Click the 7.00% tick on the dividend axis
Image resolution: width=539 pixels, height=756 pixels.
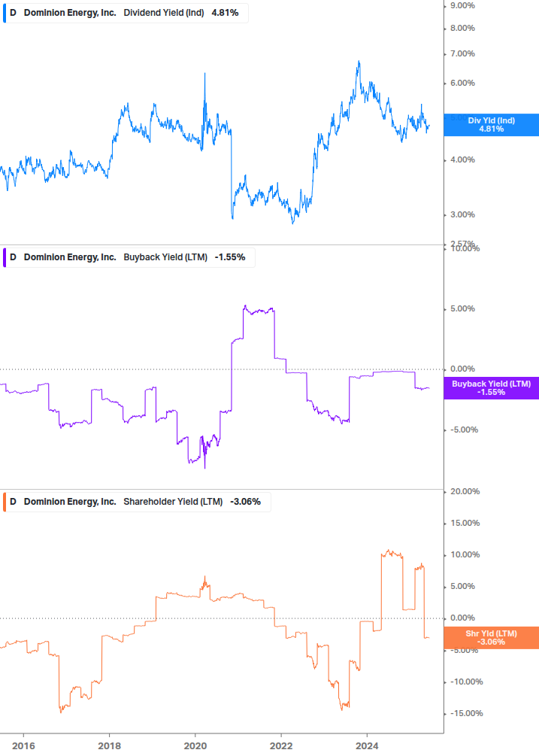click(462, 54)
